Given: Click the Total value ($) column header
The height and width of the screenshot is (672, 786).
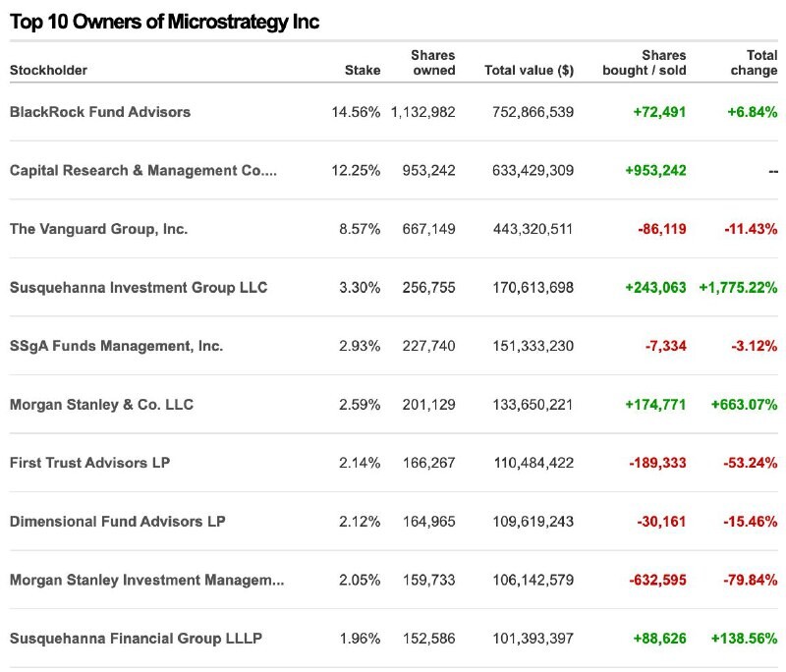Looking at the screenshot, I should click(x=529, y=70).
